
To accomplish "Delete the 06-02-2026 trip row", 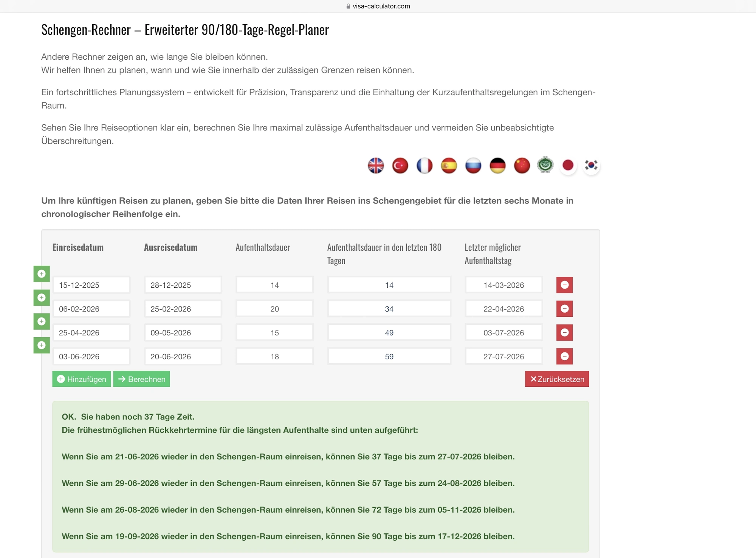I will 564,309.
